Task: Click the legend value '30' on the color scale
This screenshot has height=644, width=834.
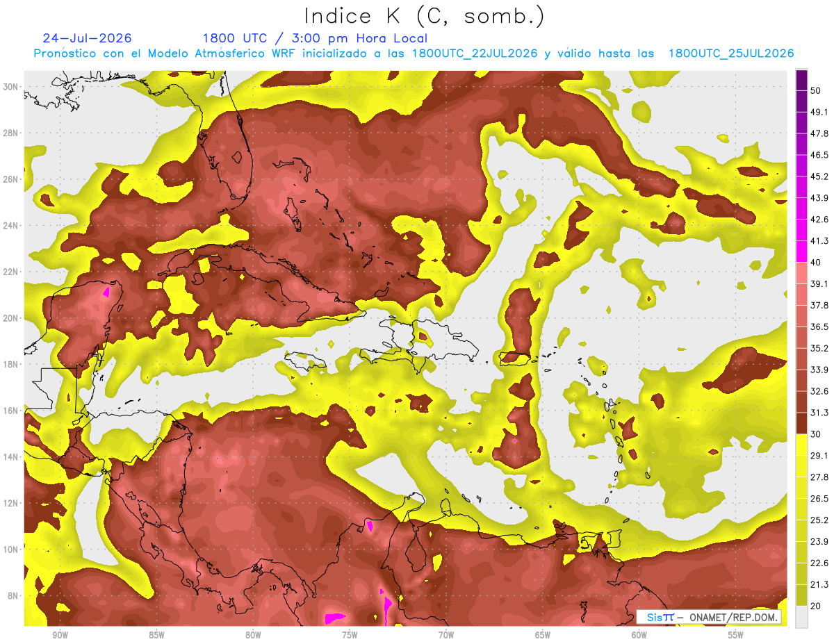Action: (x=817, y=434)
